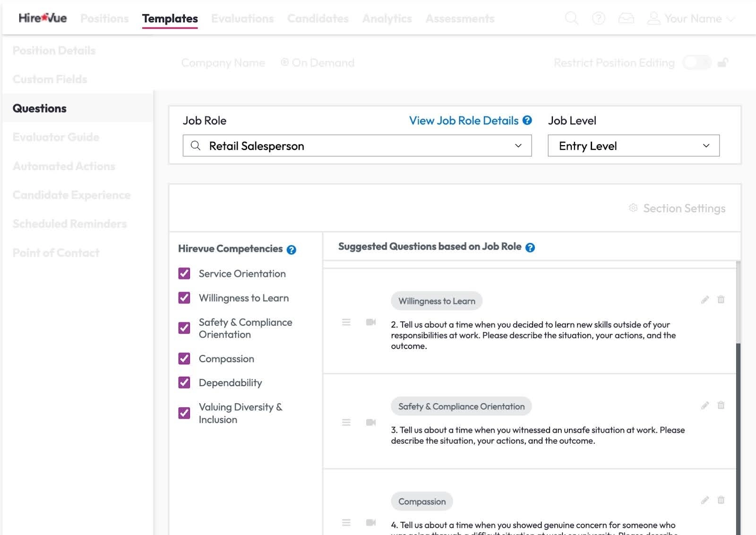Click video camera icon on question 2
756x535 pixels.
[371, 322]
